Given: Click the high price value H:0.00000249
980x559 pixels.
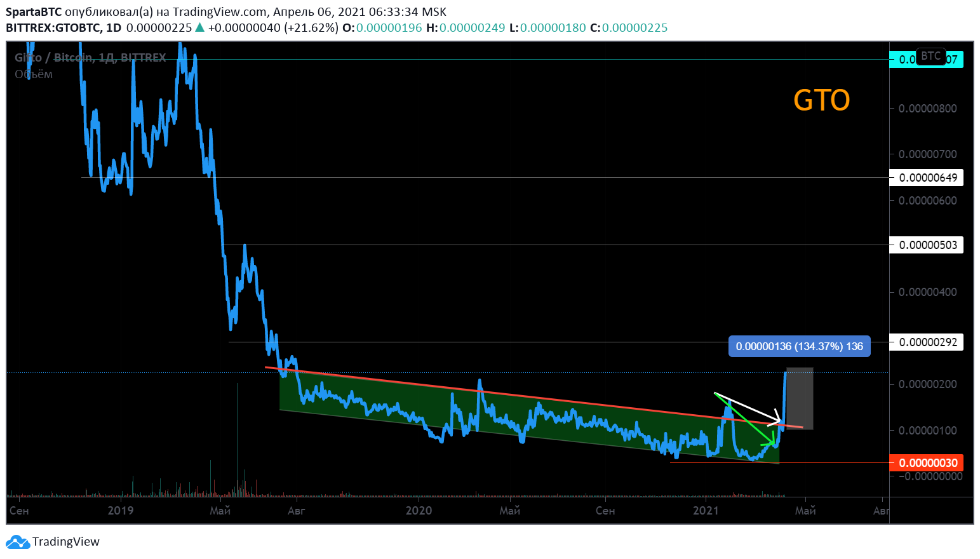Looking at the screenshot, I should [x=466, y=28].
